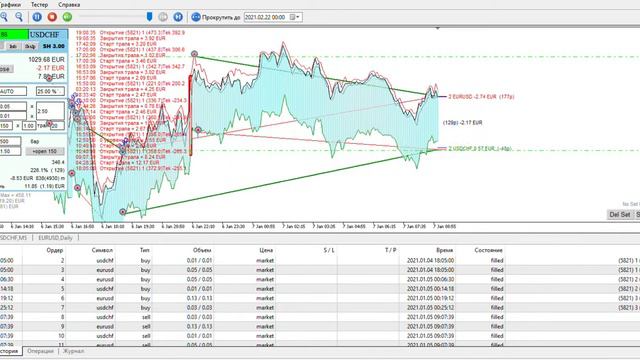Select order 10 usdchf sell row
This screenshot has height=360, width=640.
tap(320, 336)
